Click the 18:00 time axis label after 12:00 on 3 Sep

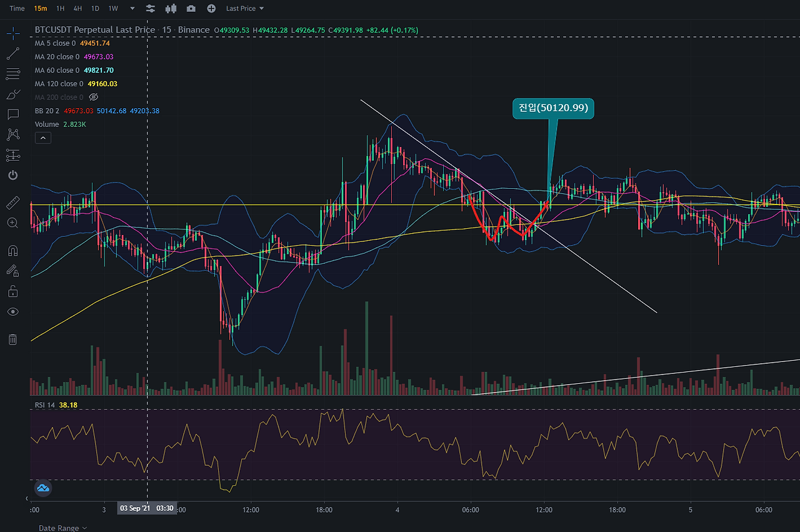click(x=324, y=510)
